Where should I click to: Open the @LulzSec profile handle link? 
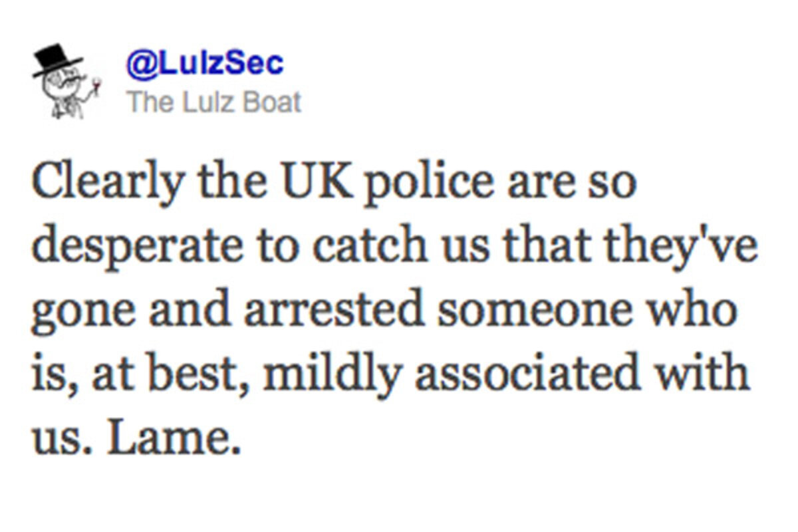(x=204, y=63)
